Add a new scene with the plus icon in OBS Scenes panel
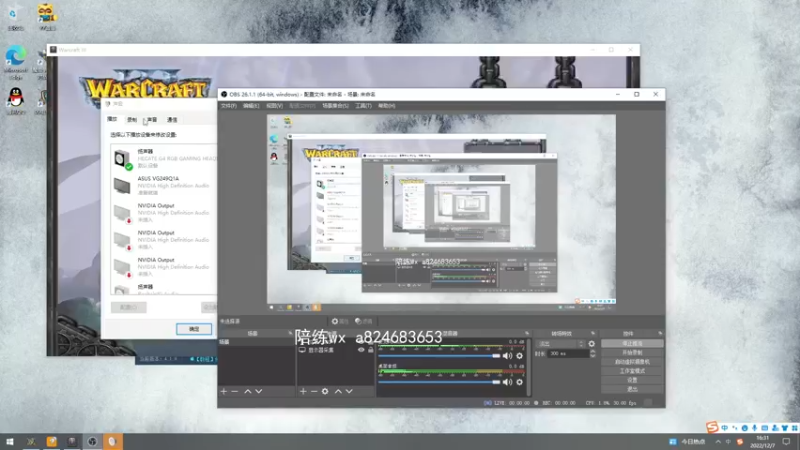 (x=223, y=391)
